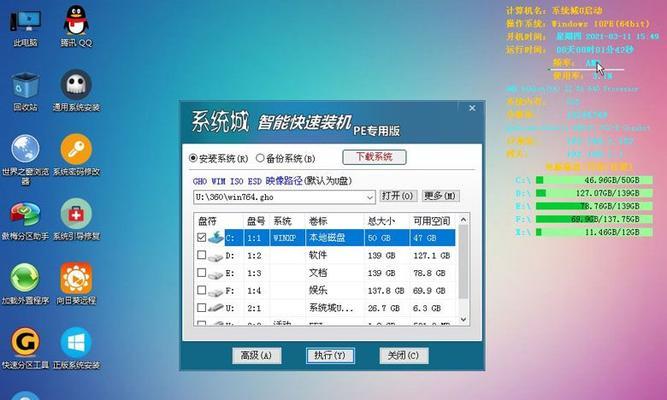Click the 69.9GB/137.75GB disk usage bar

tap(593, 219)
